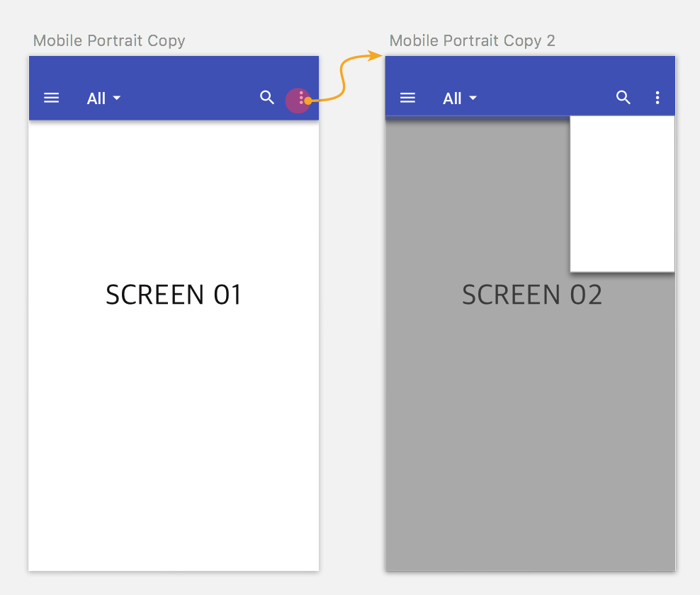The image size is (700, 595).
Task: Expand the All dropdown on Screen 02
Action: (460, 98)
